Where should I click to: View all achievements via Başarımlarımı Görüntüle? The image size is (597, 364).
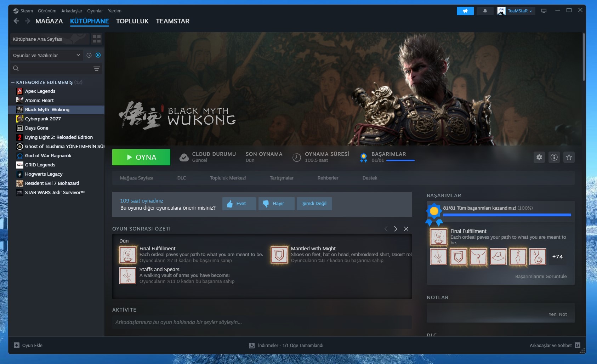541,276
